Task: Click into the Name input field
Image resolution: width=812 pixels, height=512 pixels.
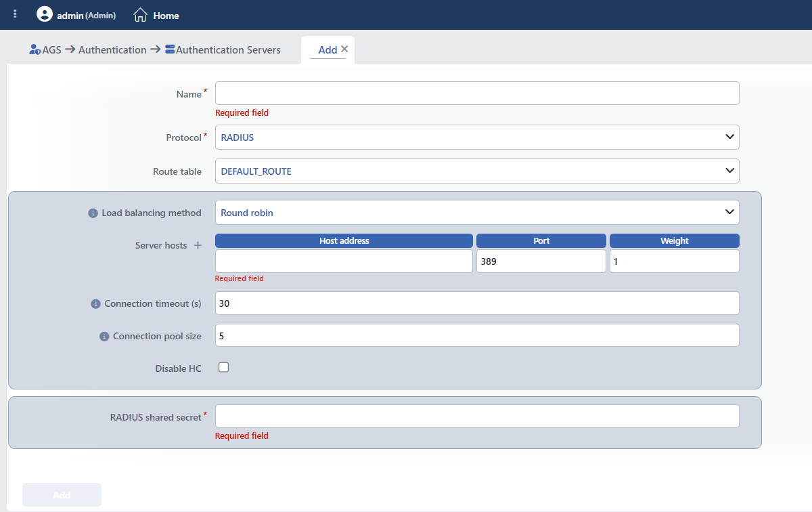Action: (477, 93)
